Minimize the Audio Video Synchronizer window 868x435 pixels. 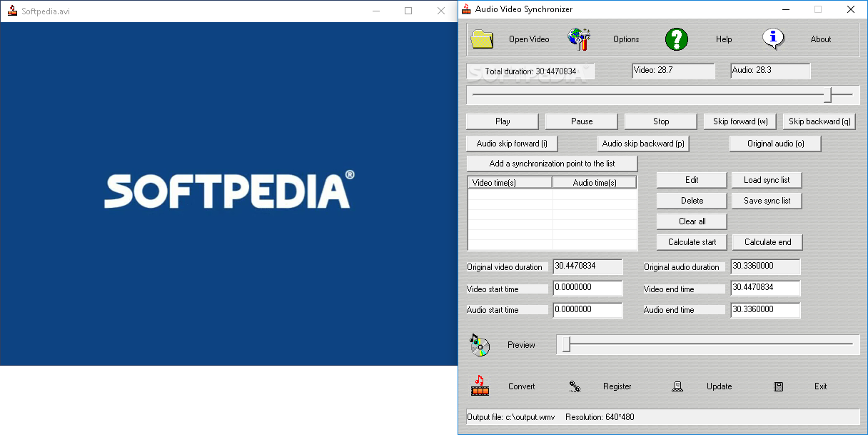pyautogui.click(x=785, y=9)
